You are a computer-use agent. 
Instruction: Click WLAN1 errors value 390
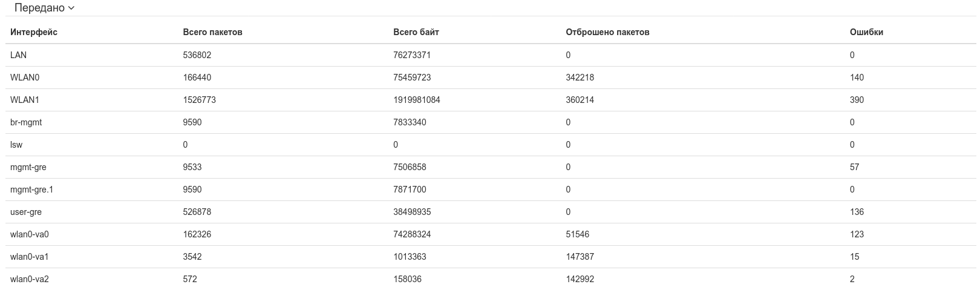(857, 100)
